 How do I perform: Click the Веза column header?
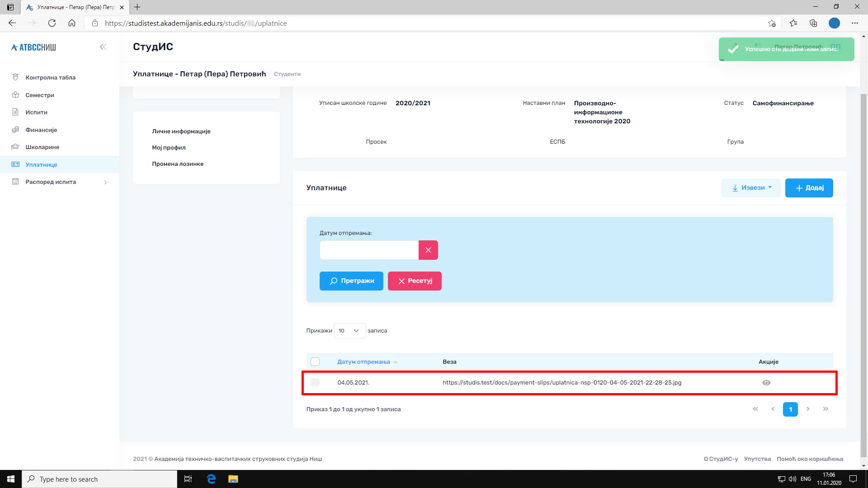coord(449,362)
